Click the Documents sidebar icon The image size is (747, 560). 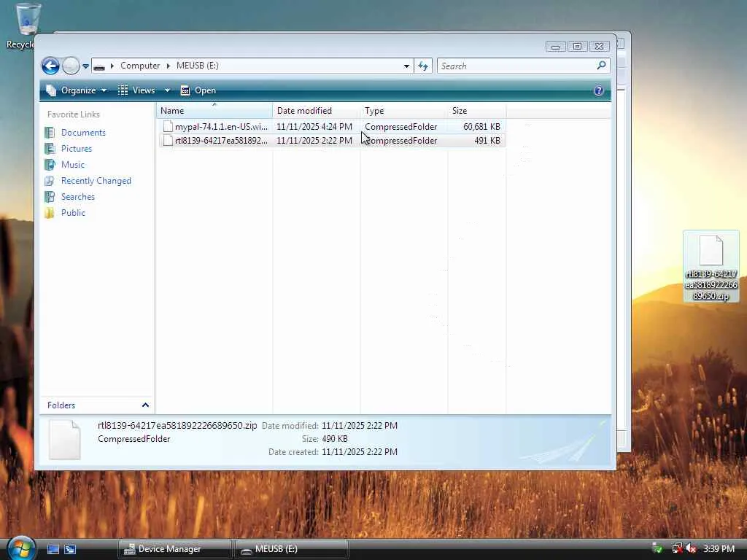(x=50, y=133)
